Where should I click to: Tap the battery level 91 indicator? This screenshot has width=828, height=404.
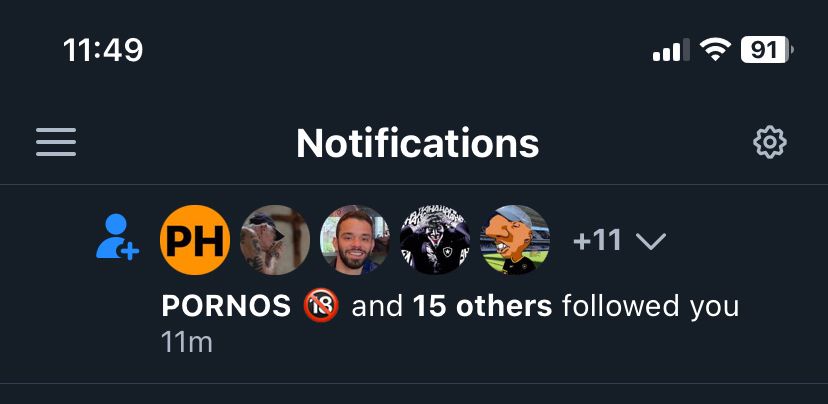coord(767,50)
